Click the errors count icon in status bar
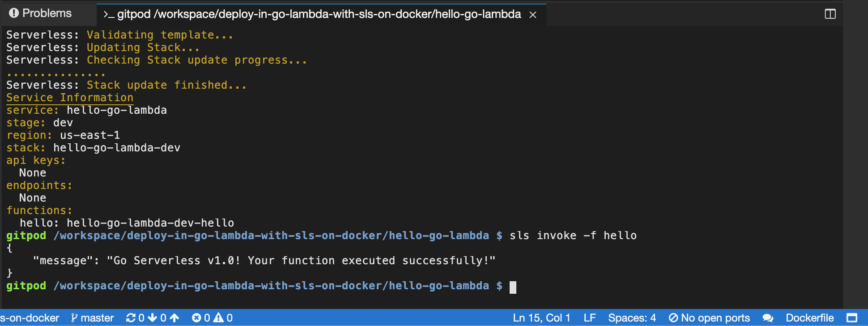 197,317
